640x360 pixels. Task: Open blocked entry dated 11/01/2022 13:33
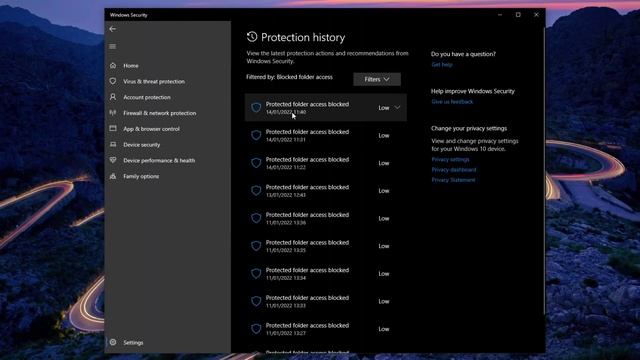point(326,301)
